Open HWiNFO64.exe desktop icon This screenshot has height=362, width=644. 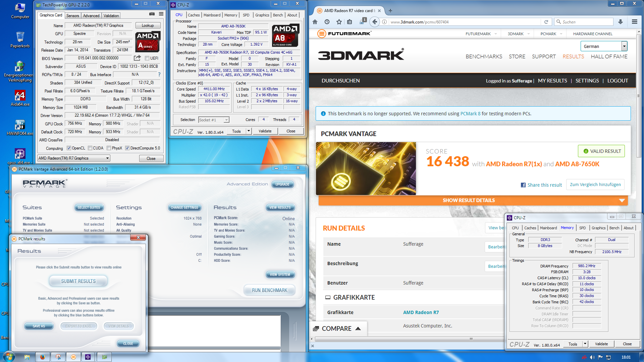[x=20, y=127]
